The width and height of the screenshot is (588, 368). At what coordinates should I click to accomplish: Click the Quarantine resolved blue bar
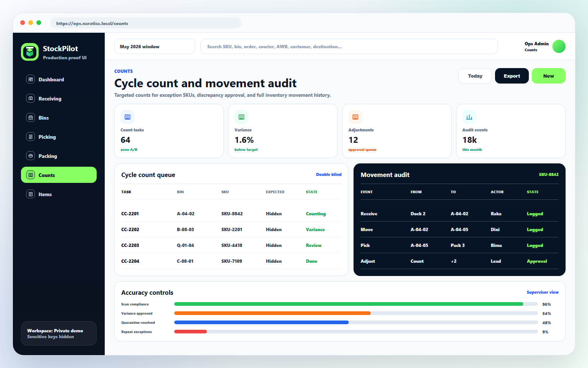pyautogui.click(x=261, y=322)
